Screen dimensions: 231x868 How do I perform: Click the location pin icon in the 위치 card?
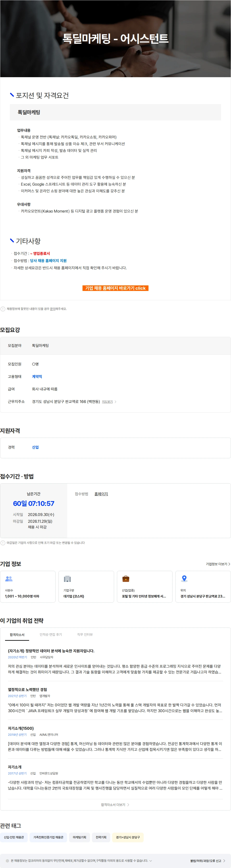pyautogui.click(x=184, y=579)
